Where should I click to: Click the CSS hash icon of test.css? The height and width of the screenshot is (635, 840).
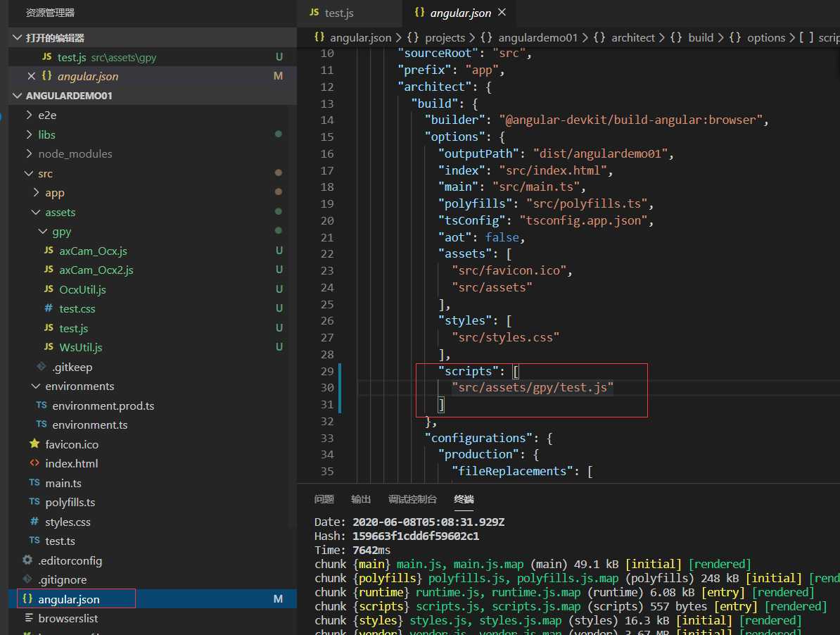click(x=49, y=308)
